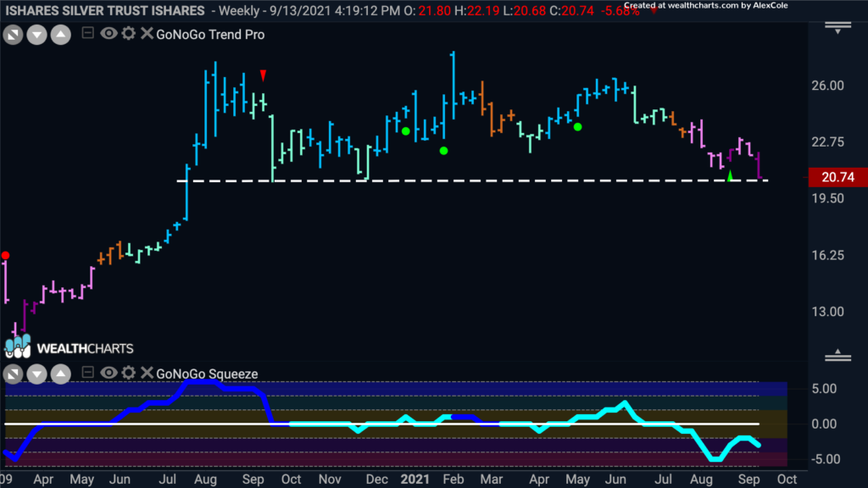Move the GoNoGo Squeeze pane down
The image size is (868, 488).
coord(36,374)
